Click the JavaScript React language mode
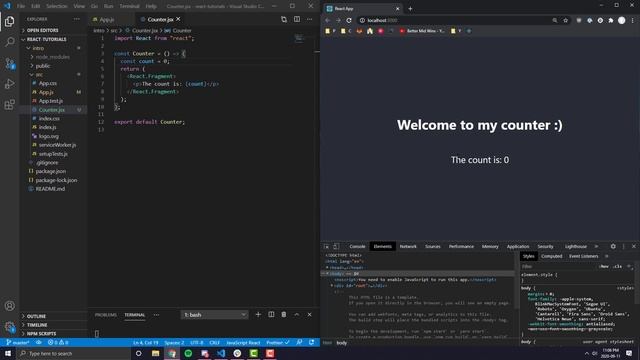Screen dimensions: 640x360 [243, 342]
